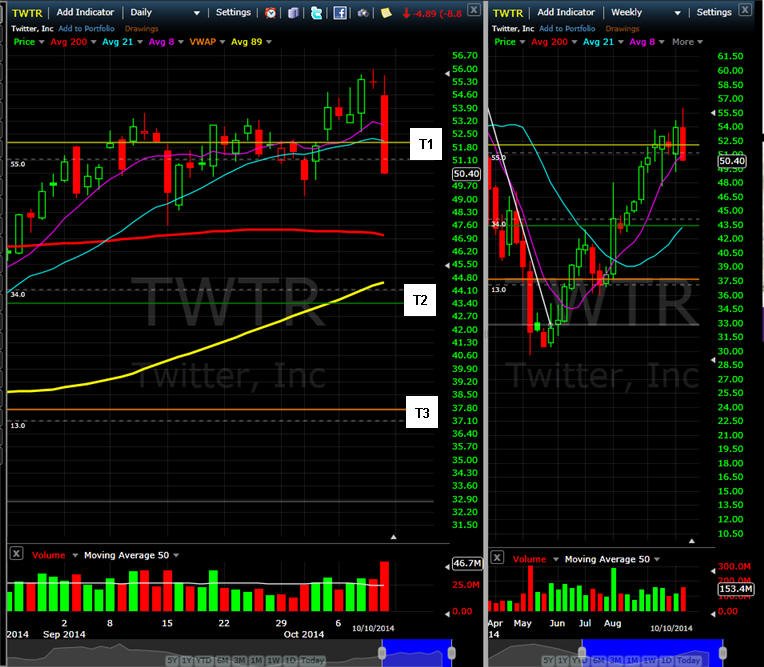Remove the weekly Volume indicator panel
The width and height of the screenshot is (764, 667).
point(497,557)
